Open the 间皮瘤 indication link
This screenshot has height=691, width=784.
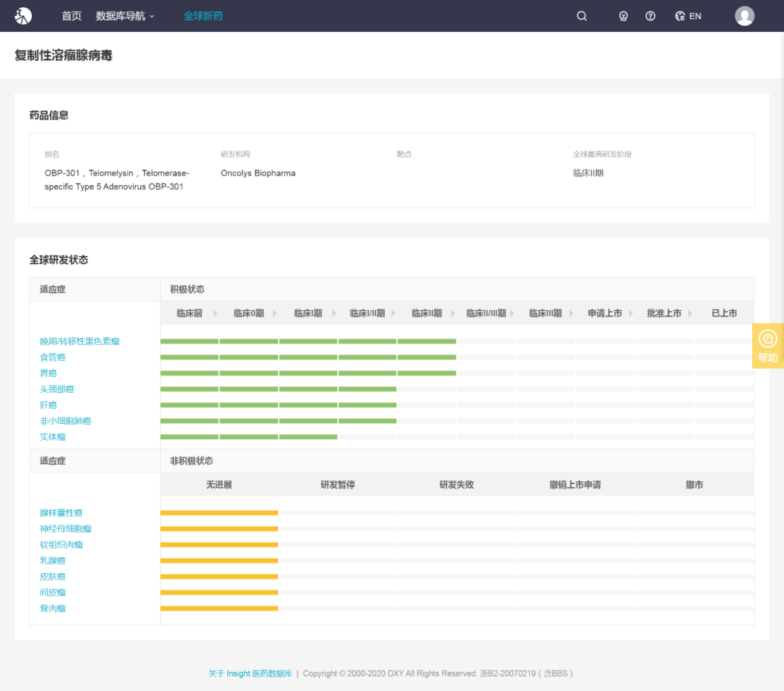(x=52, y=593)
